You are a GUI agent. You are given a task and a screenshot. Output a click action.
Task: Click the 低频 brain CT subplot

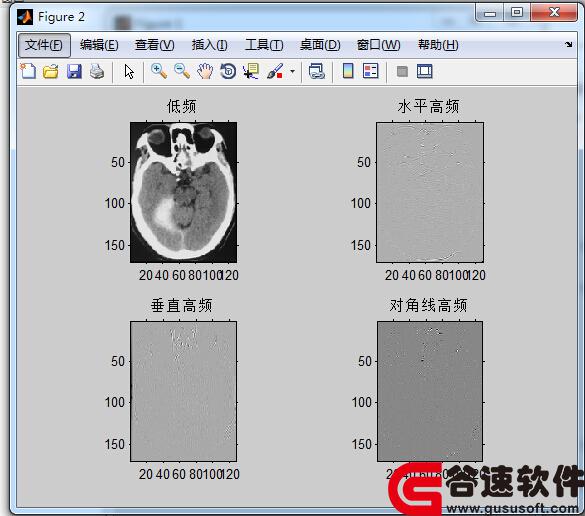click(x=183, y=192)
